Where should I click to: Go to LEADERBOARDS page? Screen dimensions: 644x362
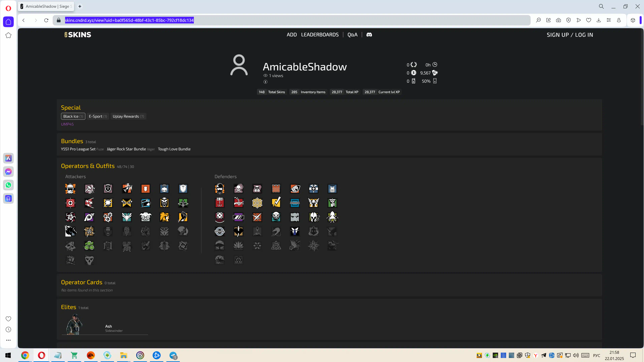click(320, 35)
